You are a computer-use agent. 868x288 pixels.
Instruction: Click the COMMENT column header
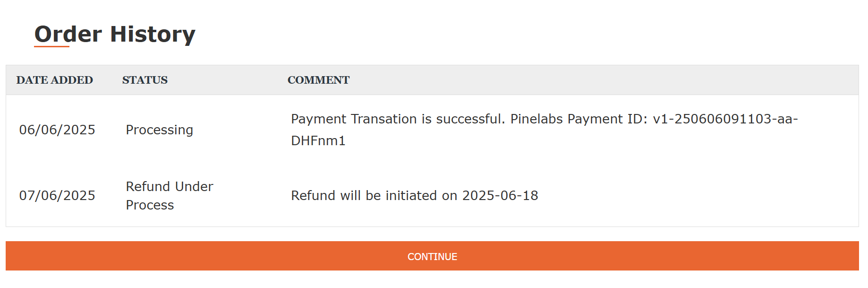pos(318,80)
